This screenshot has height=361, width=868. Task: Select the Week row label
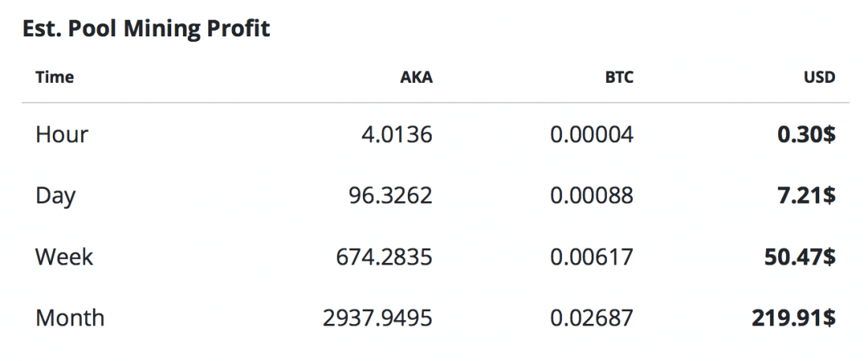click(64, 257)
